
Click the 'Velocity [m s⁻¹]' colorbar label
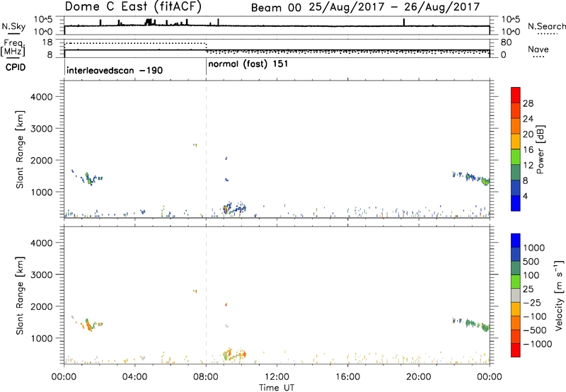pyautogui.click(x=559, y=295)
